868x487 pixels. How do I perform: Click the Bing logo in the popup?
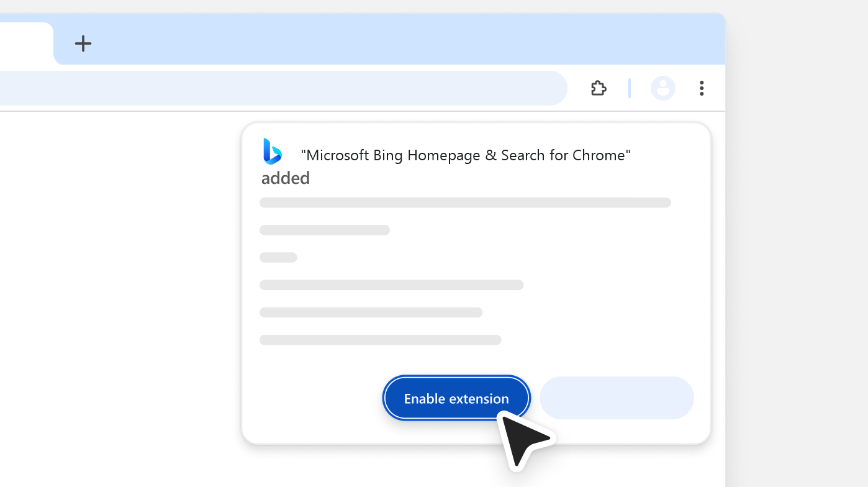[273, 152]
